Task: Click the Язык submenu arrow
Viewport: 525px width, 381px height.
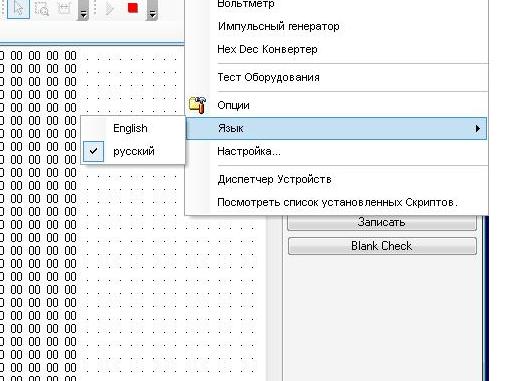Action: click(x=478, y=128)
